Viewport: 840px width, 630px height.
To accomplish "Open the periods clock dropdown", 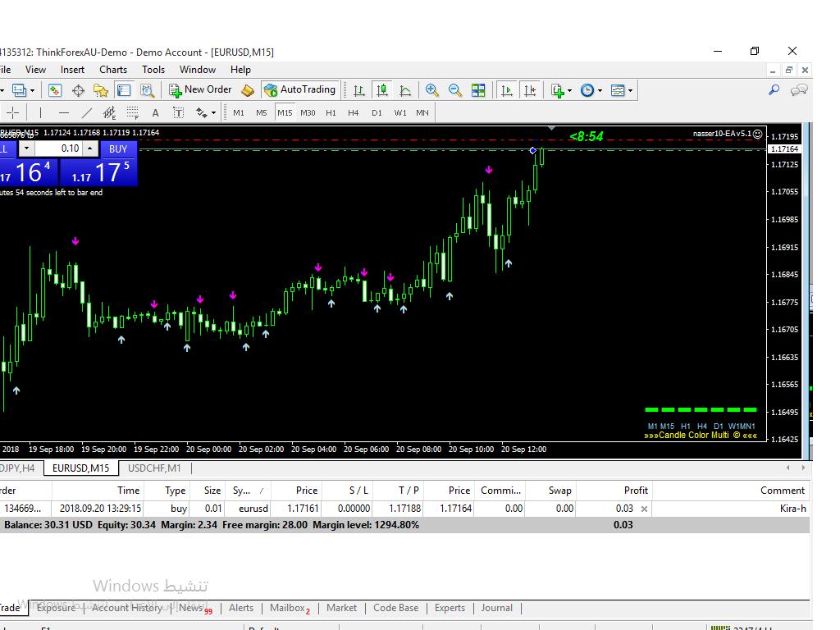I will point(591,90).
